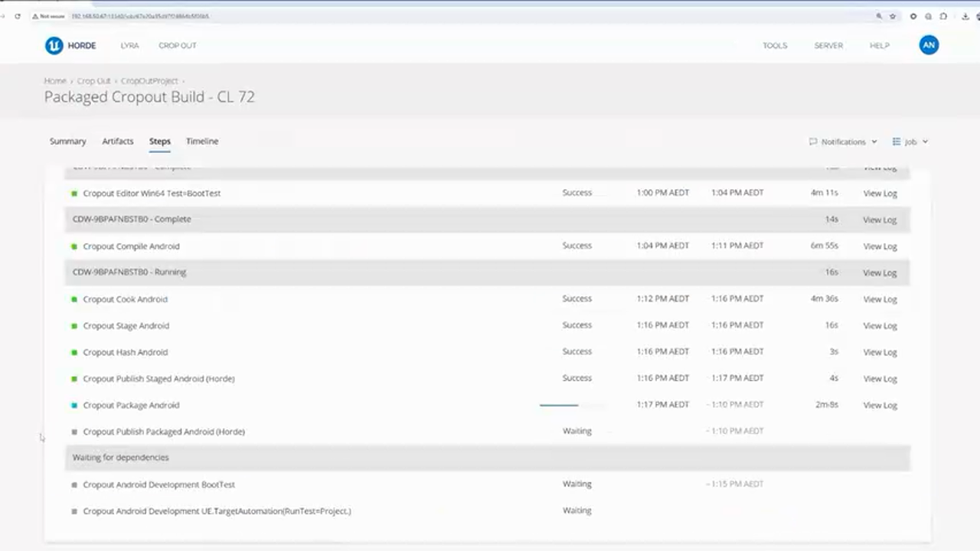Click the Notifications speech bubble icon

click(x=812, y=142)
